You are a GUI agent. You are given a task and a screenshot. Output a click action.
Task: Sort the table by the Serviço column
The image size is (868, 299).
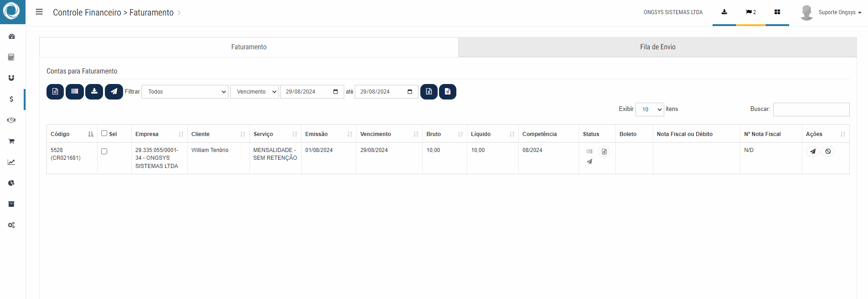pos(275,134)
